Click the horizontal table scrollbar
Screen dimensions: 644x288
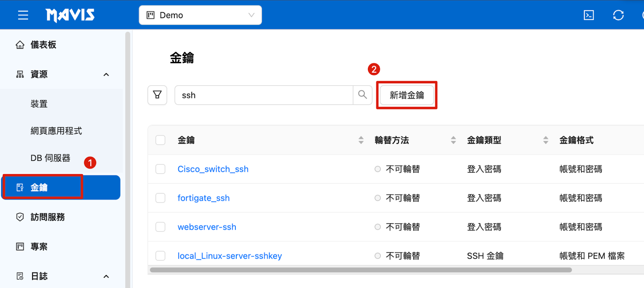coord(360,270)
